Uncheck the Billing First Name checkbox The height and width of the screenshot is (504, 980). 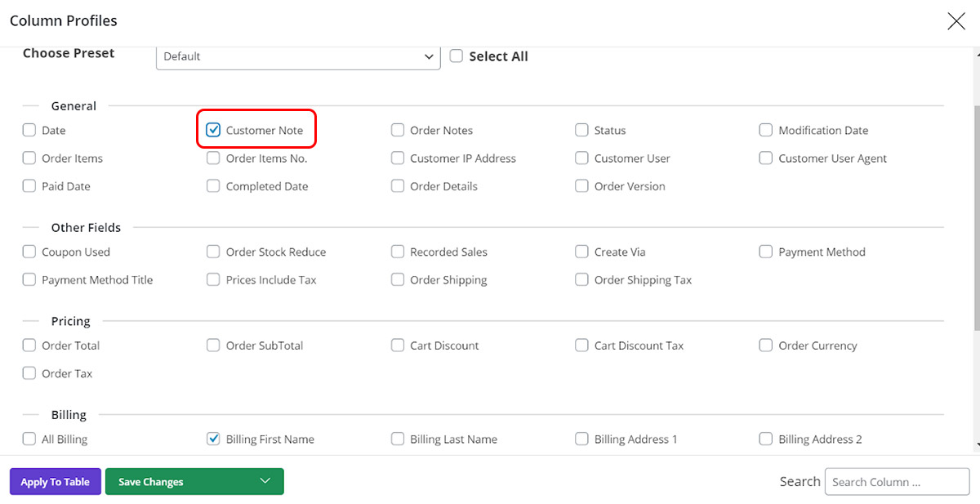(x=213, y=439)
